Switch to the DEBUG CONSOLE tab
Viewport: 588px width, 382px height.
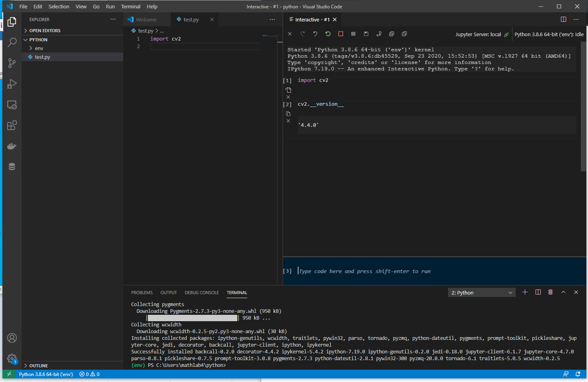click(202, 292)
